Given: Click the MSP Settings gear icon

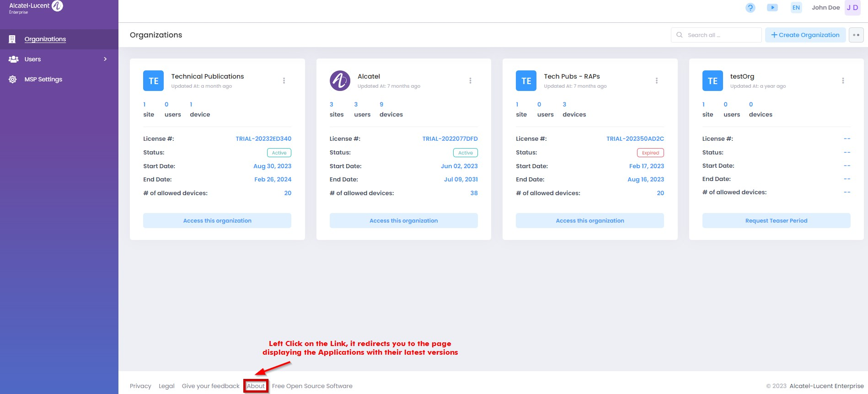Looking at the screenshot, I should 13,80.
